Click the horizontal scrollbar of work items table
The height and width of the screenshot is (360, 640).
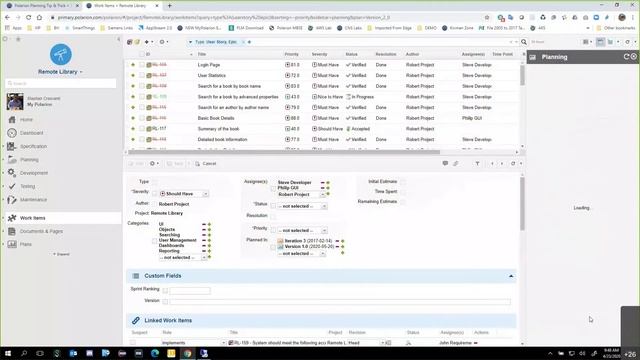[284, 152]
